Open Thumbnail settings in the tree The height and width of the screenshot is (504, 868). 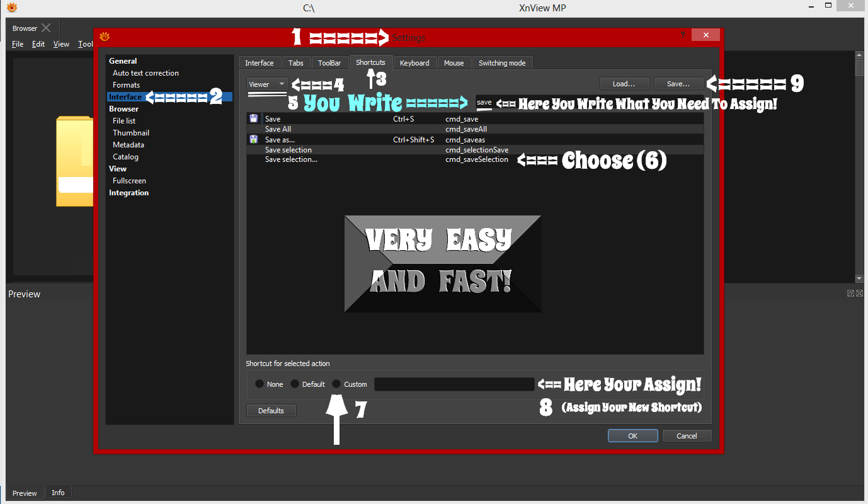pyautogui.click(x=131, y=133)
